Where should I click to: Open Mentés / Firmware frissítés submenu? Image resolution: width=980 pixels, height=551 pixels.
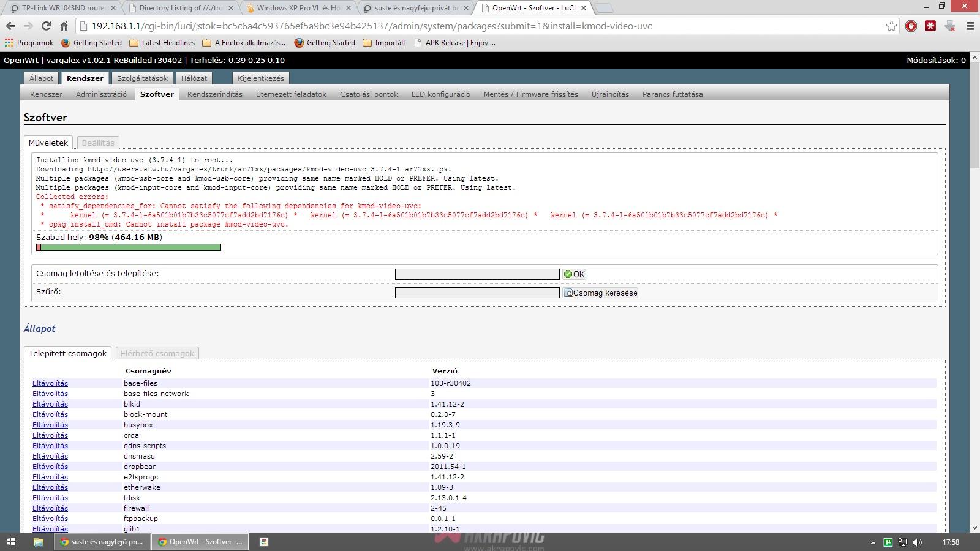pos(531,94)
